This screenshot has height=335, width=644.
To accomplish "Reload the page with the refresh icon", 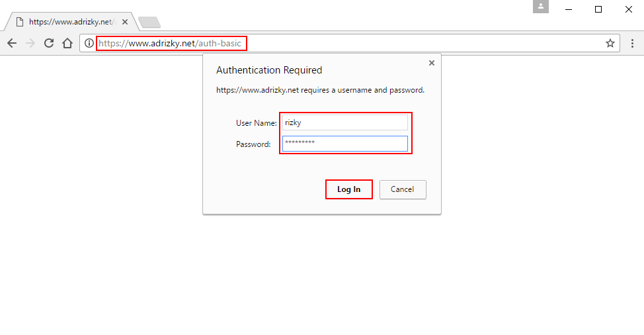I will click(49, 43).
